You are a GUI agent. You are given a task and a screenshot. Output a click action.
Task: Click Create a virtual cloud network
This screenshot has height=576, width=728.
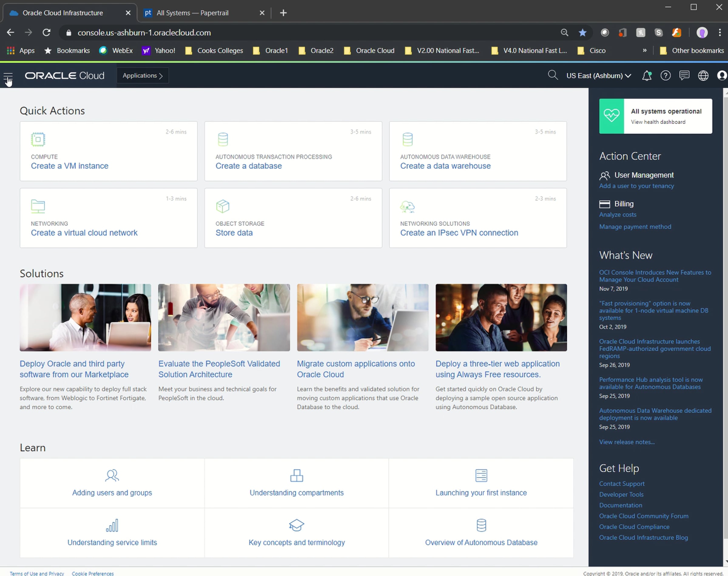point(84,233)
